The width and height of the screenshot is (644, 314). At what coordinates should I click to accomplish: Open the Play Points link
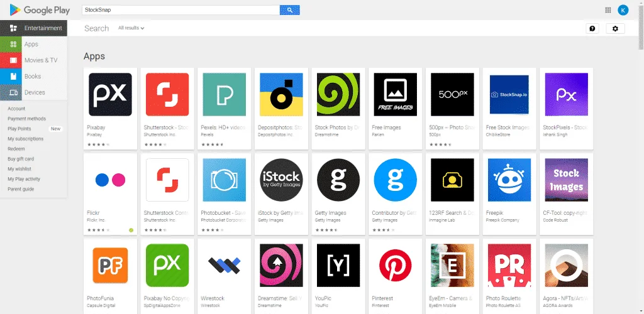coord(19,129)
